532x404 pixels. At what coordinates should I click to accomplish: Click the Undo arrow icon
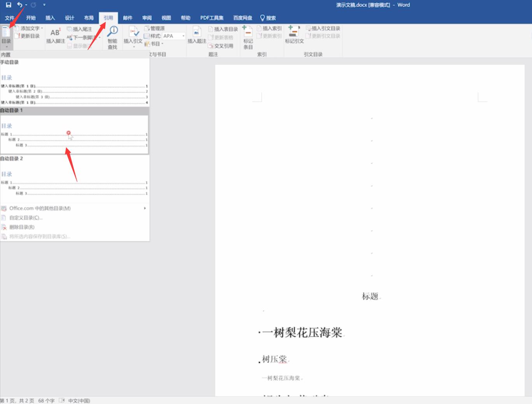(x=19, y=5)
